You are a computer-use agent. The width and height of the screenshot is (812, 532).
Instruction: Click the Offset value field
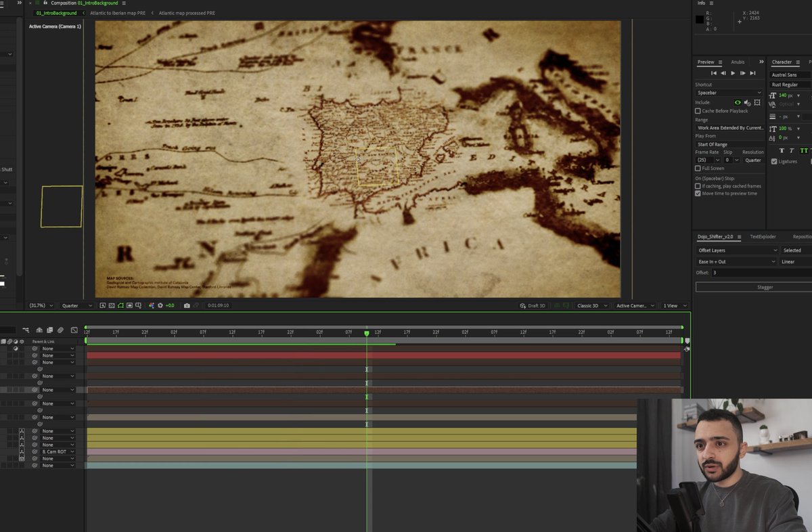click(x=761, y=273)
